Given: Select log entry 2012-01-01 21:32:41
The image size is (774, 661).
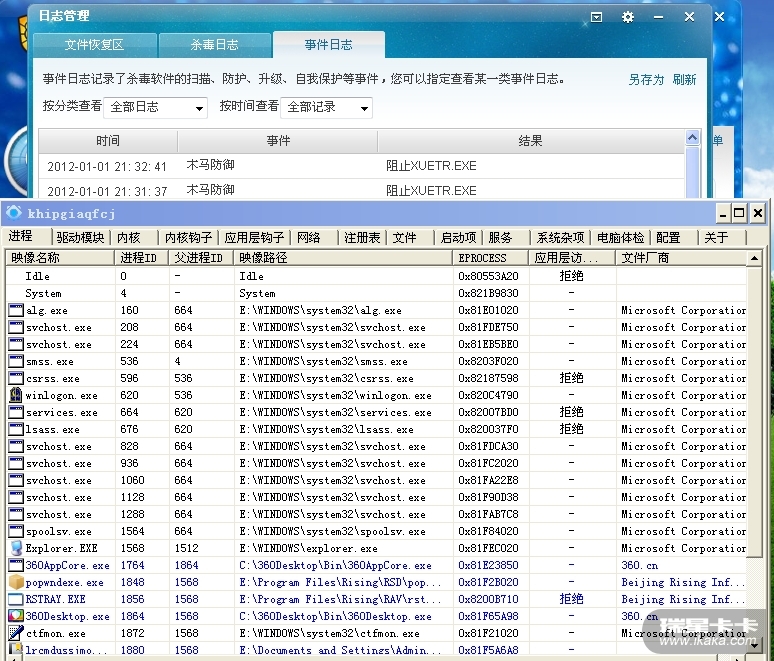Looking at the screenshot, I should click(x=361, y=166).
